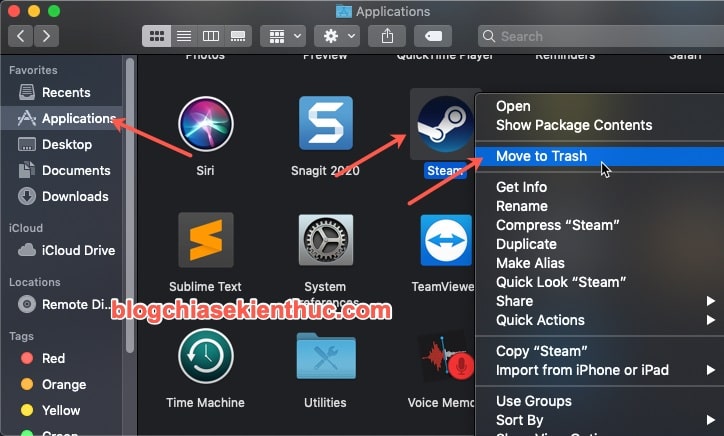Click the Snagit 2020 name label
This screenshot has width=724, height=436.
(325, 171)
